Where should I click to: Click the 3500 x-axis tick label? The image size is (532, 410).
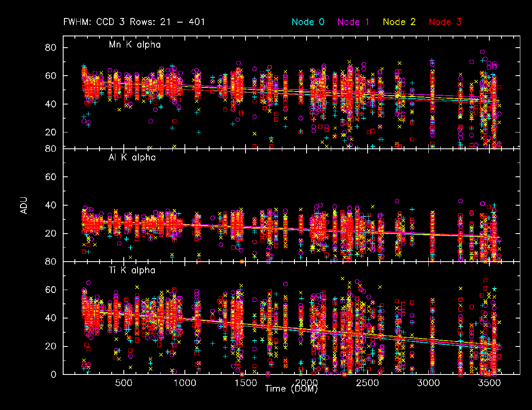(489, 383)
